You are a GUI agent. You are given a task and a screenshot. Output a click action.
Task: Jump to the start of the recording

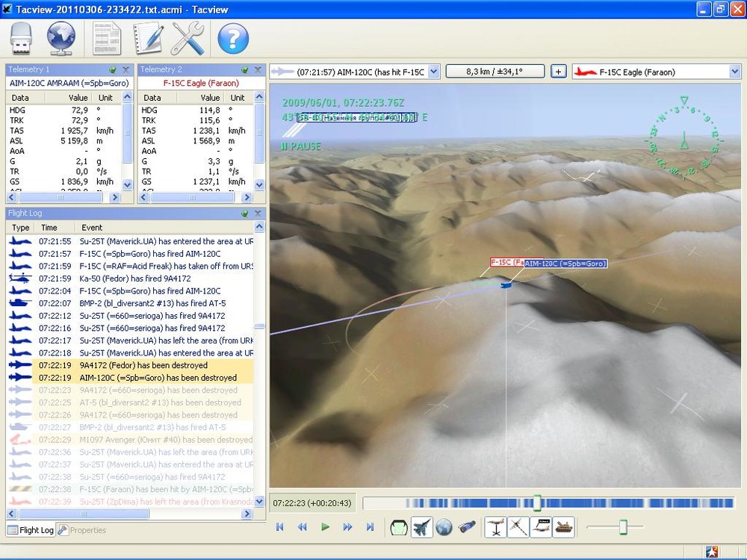pos(279,526)
